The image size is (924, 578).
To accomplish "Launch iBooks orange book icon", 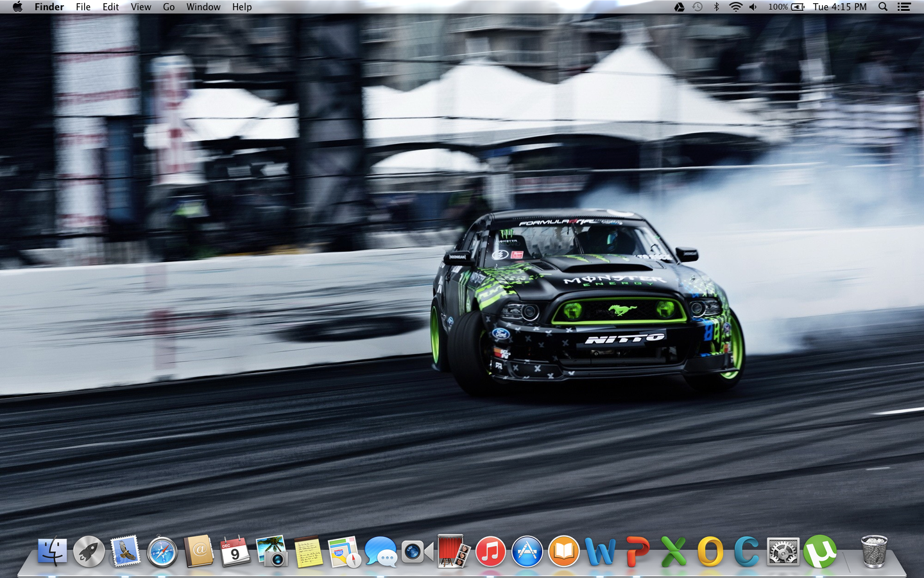I will (564, 552).
